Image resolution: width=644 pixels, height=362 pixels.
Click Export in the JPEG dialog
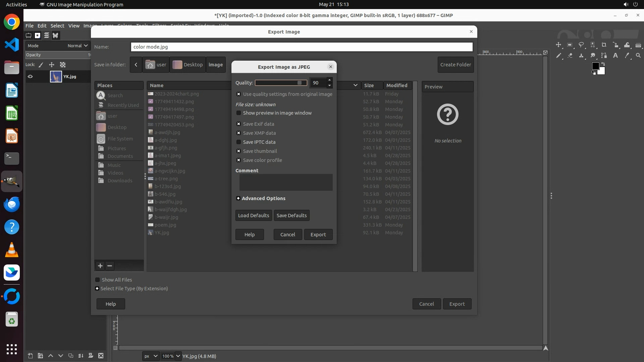pos(318,235)
